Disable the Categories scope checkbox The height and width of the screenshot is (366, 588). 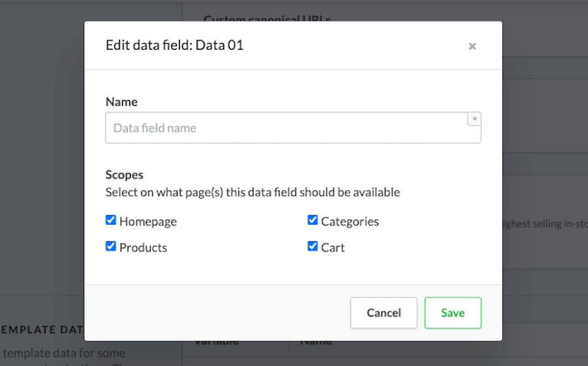(x=312, y=220)
